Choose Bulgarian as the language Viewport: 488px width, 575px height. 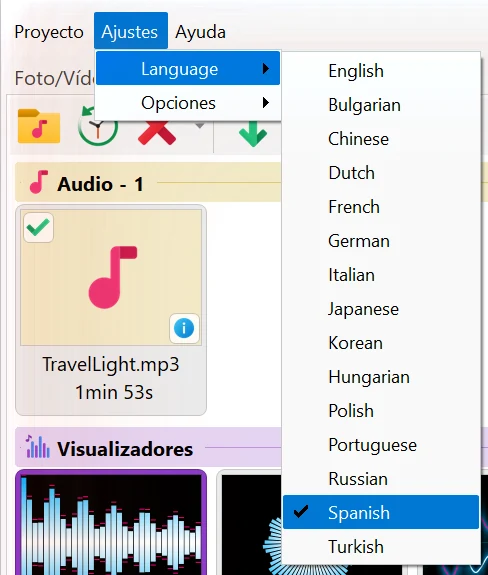click(x=381, y=105)
